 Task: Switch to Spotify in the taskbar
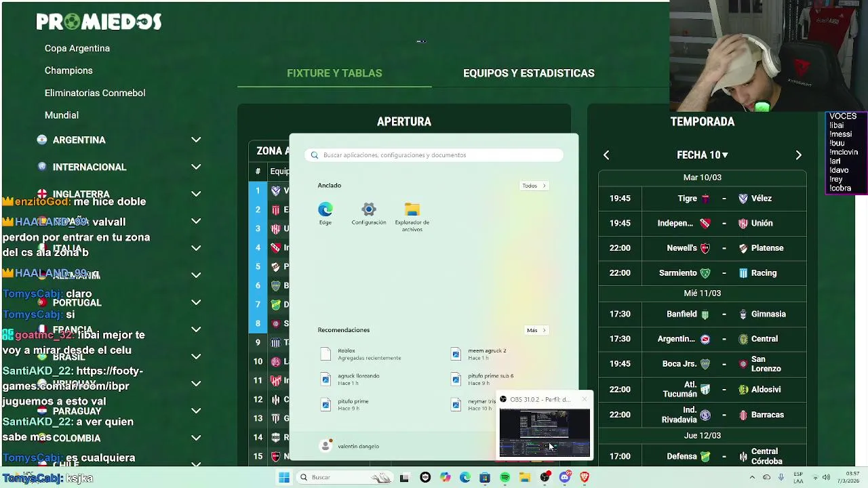tap(505, 477)
